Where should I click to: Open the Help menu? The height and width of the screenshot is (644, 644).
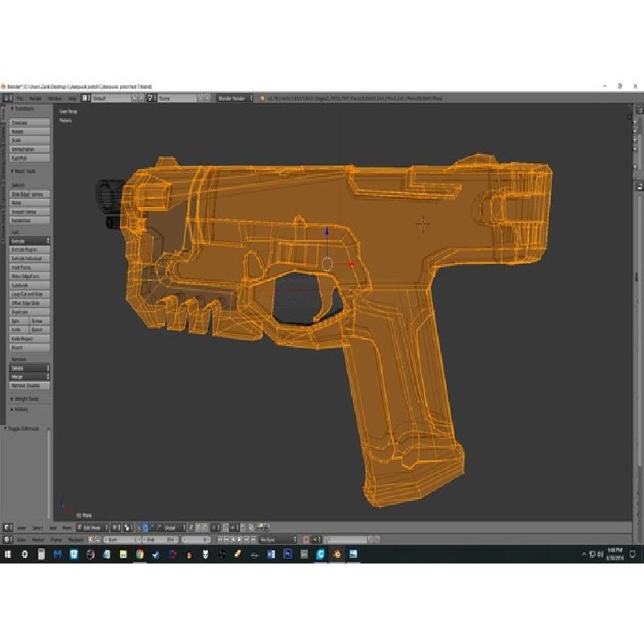click(72, 98)
